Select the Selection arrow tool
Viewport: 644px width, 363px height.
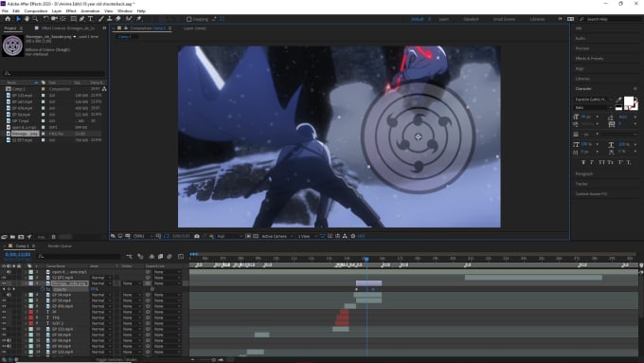coord(18,19)
